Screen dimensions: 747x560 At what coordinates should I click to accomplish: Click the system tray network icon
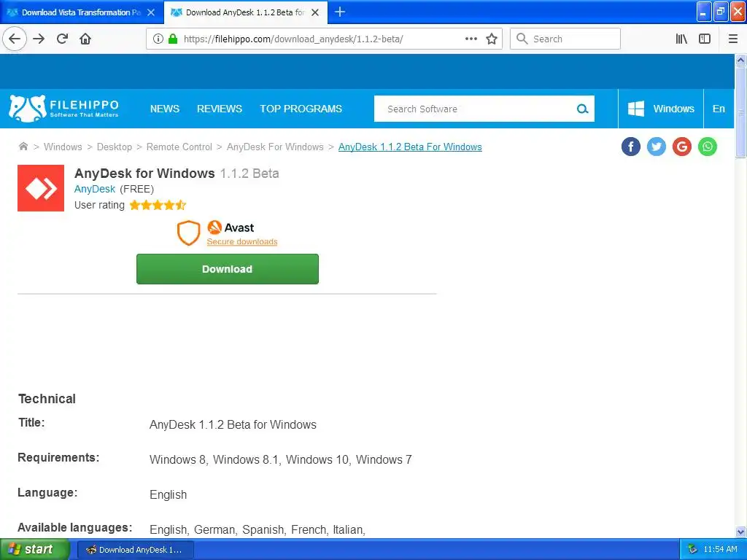point(692,549)
